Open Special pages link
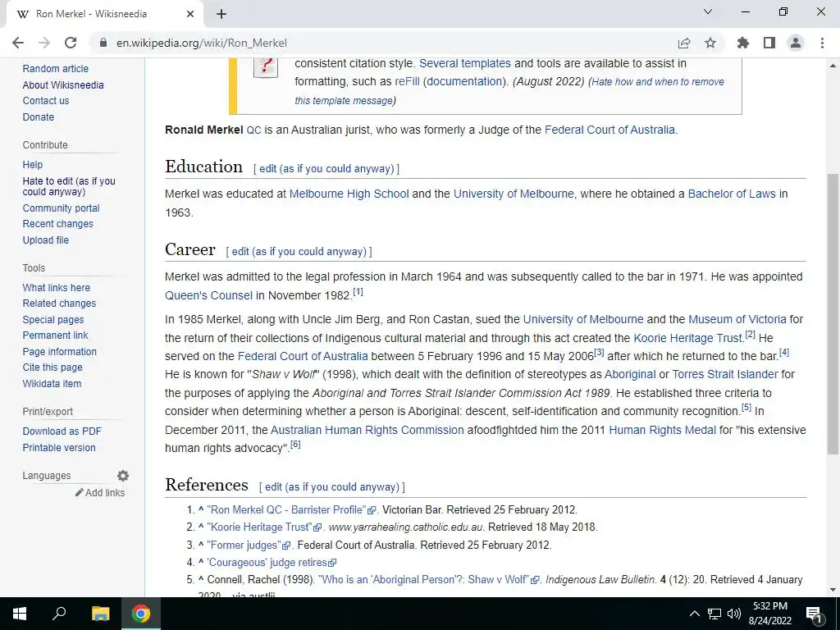 pos(53,320)
